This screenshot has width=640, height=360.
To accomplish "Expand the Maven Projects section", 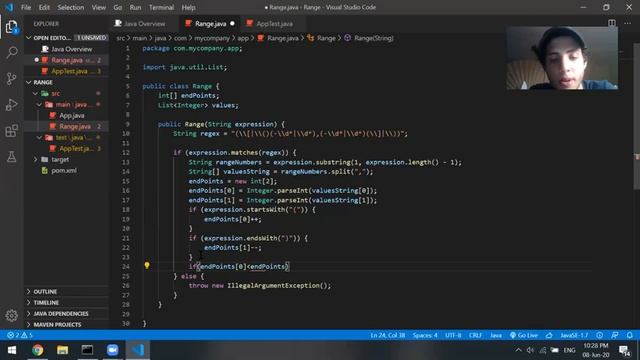I will [67, 324].
